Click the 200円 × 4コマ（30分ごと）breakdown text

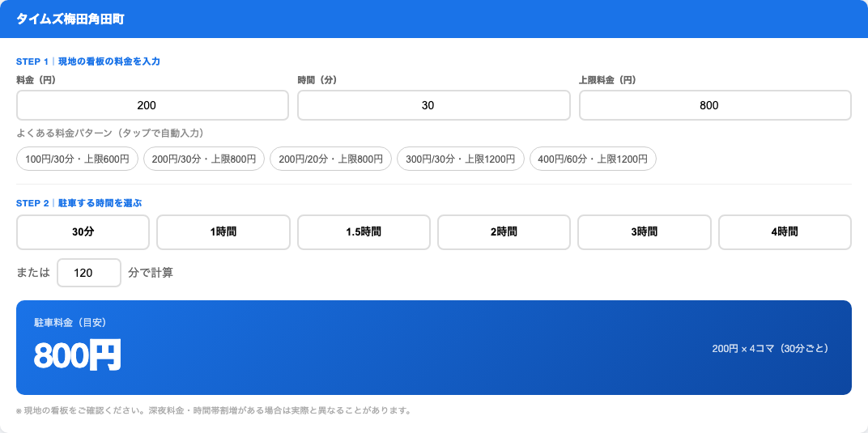tap(770, 349)
